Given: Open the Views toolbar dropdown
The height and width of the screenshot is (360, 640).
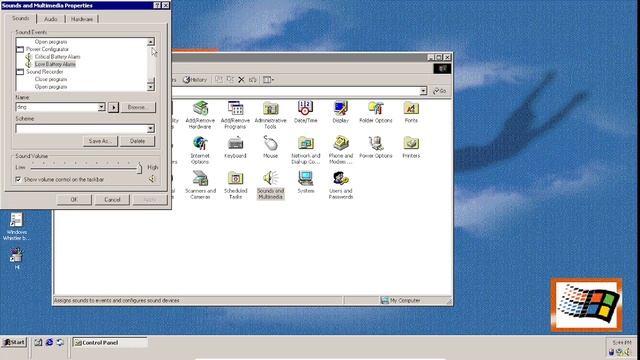Looking at the screenshot, I should click(x=268, y=80).
